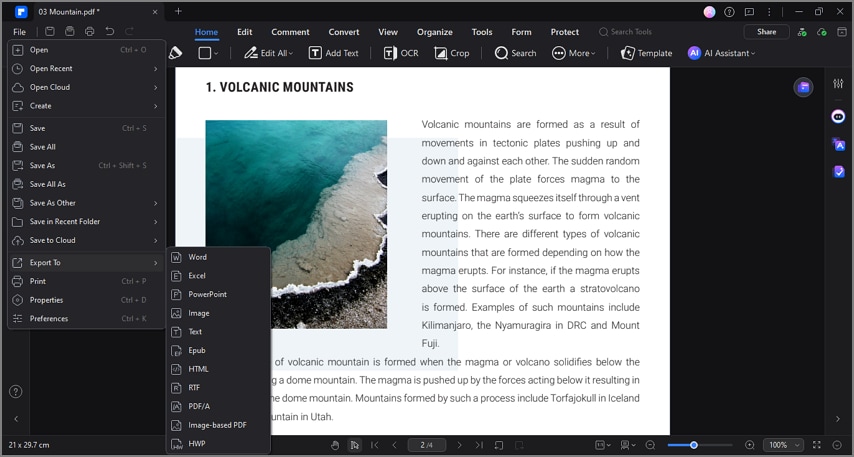Jump to the last page
The image size is (854, 457).
[x=479, y=445]
